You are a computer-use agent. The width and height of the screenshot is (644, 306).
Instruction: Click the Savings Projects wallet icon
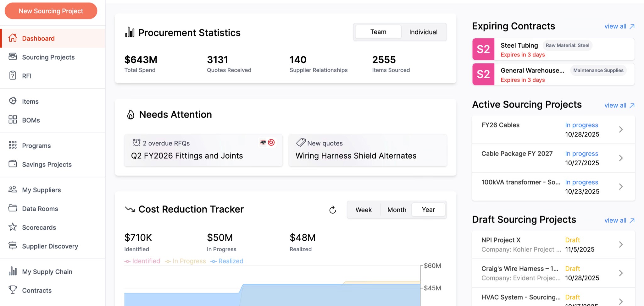coord(13,164)
